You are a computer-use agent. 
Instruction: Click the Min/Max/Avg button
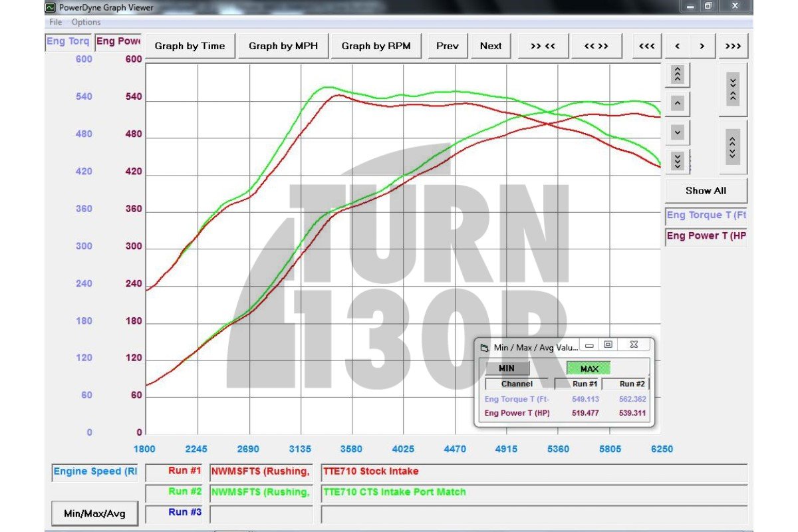point(95,513)
